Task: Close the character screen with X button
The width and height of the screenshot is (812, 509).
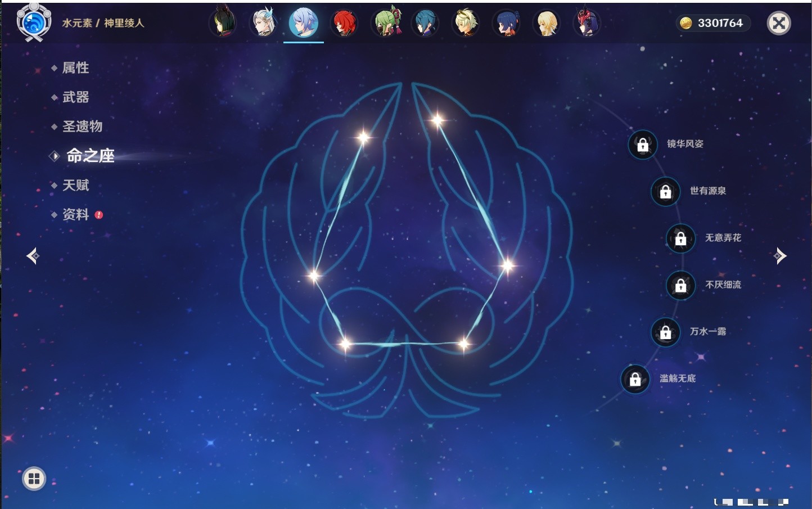Action: click(x=779, y=23)
